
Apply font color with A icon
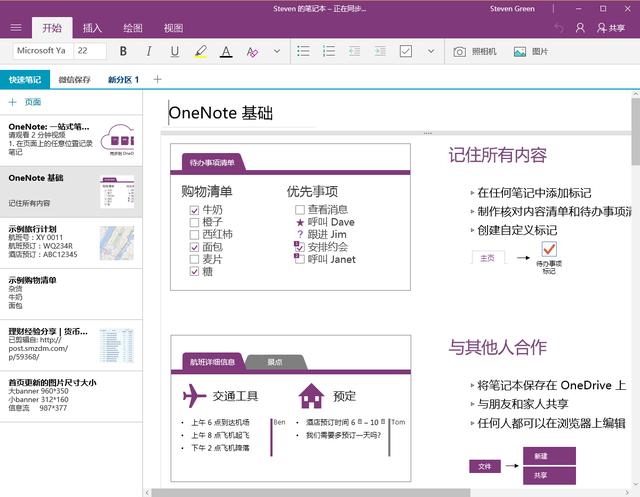pos(226,51)
